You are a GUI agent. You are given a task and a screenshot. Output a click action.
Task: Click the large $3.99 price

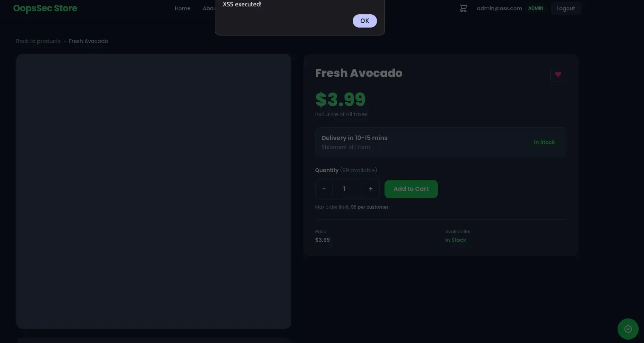tap(340, 100)
